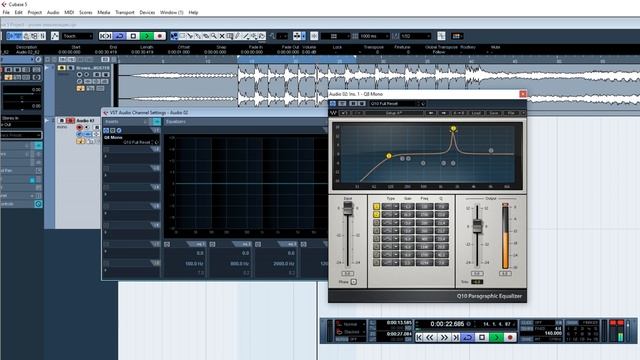Toggle Q10 band 1 on/off button
This screenshot has height=360, width=640.
(376, 207)
